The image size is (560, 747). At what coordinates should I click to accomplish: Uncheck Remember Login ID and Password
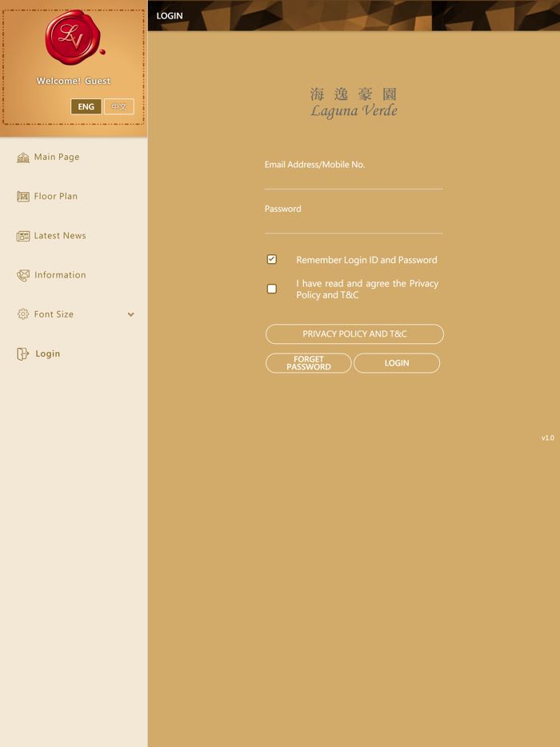pyautogui.click(x=272, y=259)
